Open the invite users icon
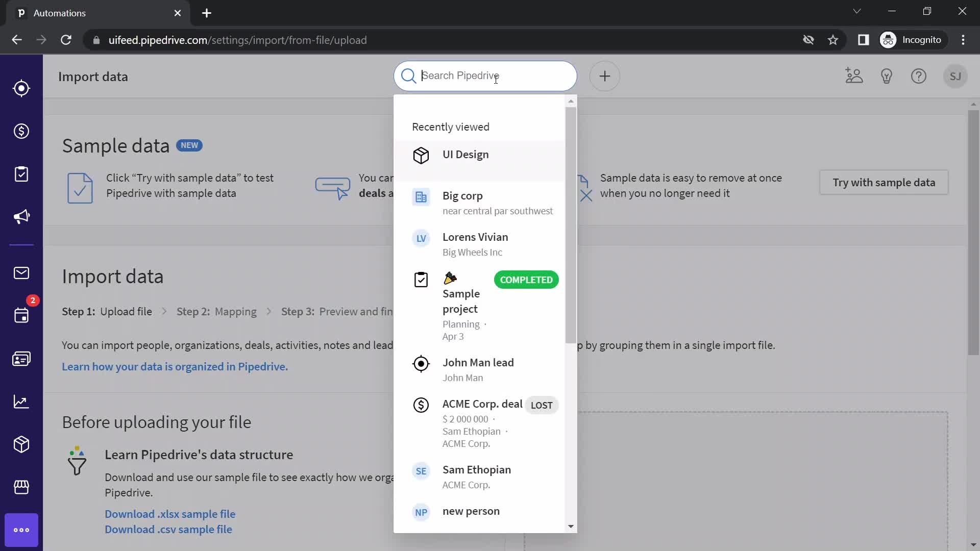The width and height of the screenshot is (980, 551). point(854,76)
